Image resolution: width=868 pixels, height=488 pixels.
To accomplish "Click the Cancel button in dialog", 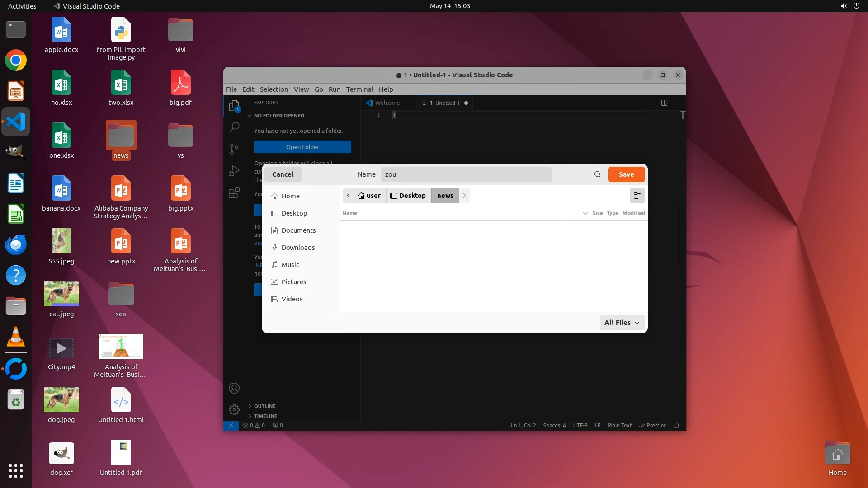I will (283, 174).
